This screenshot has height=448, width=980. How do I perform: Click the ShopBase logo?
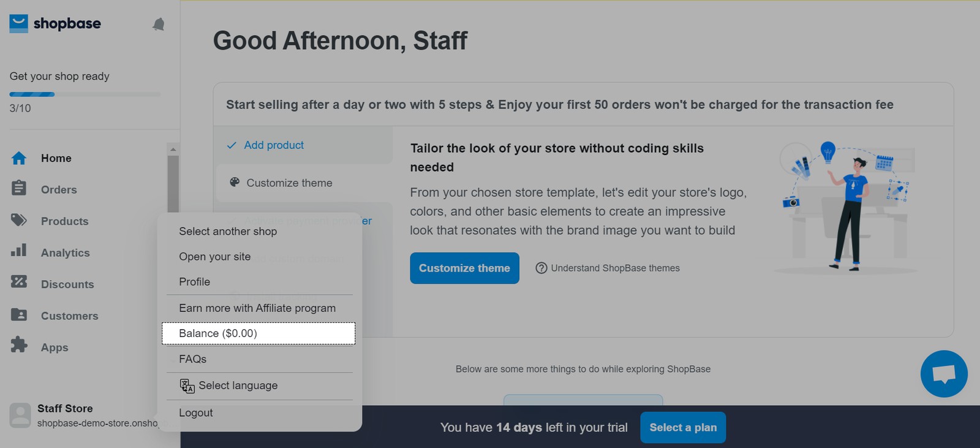click(55, 24)
